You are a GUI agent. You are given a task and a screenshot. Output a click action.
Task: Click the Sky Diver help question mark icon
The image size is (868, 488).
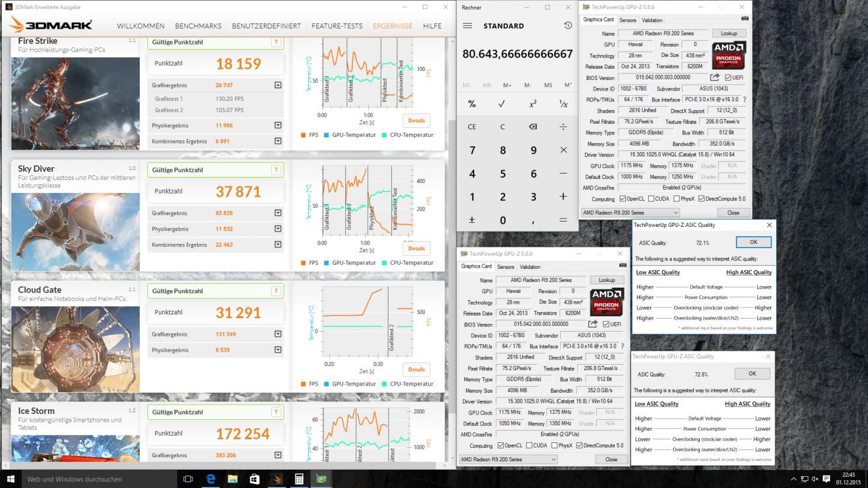(276, 170)
